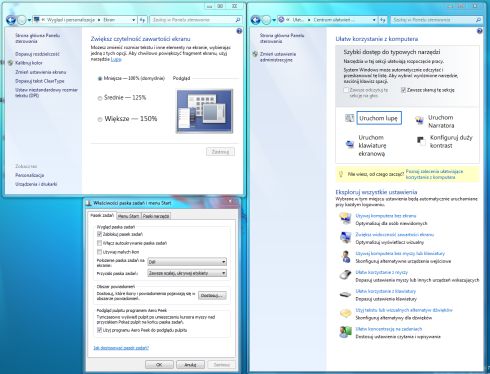Refresh the Centrum ułatwień address bar

pyautogui.click(x=383, y=20)
